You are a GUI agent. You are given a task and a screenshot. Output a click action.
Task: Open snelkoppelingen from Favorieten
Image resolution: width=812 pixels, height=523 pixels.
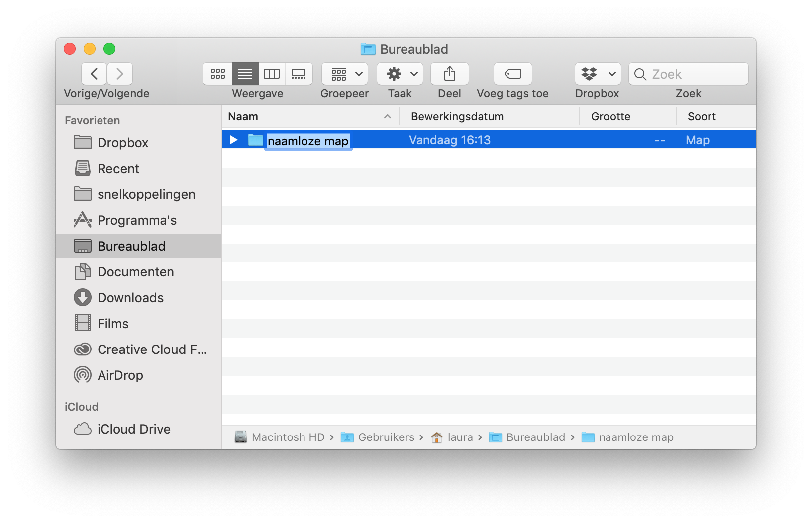tap(146, 194)
